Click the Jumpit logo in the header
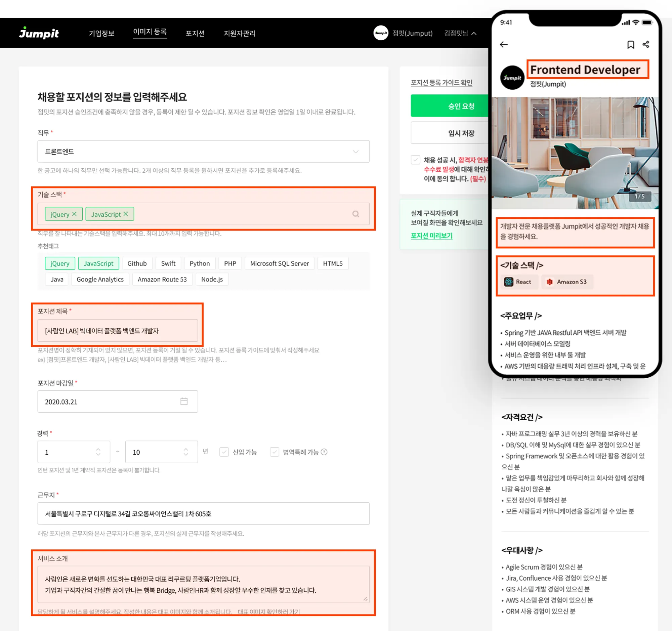Screen dimensions: 672x631 pyautogui.click(x=39, y=33)
